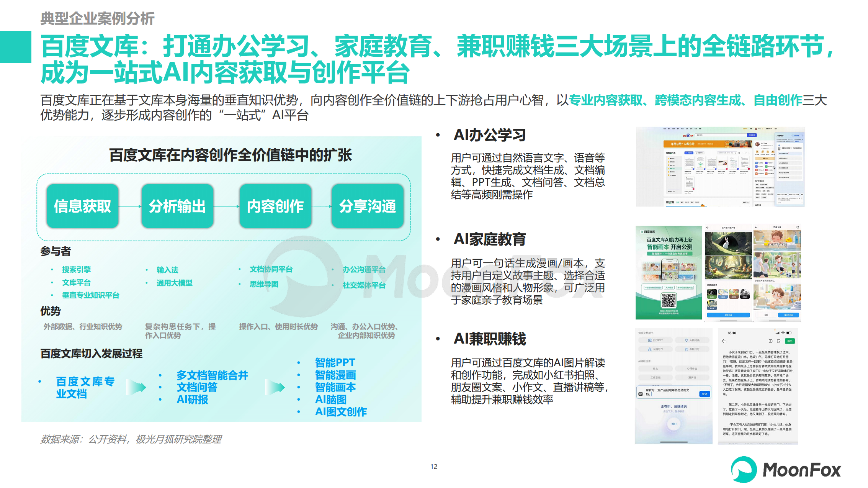Click arrow between 文档问答 and 智能画本

pyautogui.click(x=275, y=387)
